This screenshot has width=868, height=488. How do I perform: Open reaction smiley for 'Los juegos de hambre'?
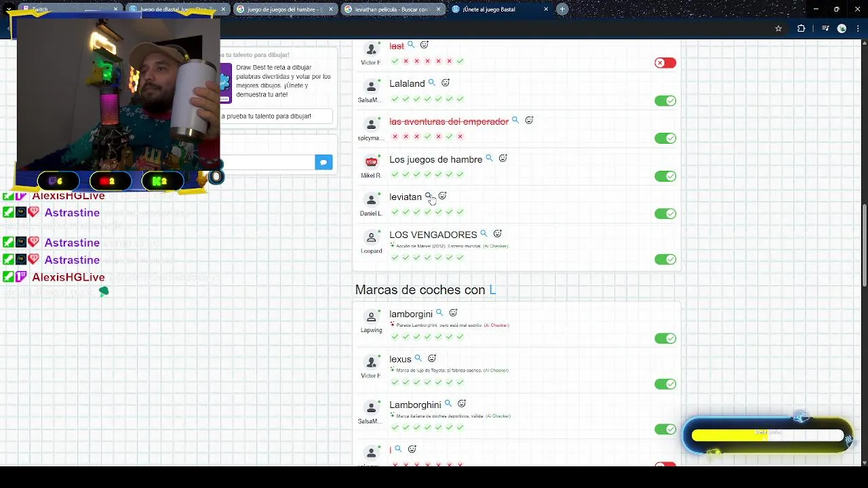click(503, 158)
